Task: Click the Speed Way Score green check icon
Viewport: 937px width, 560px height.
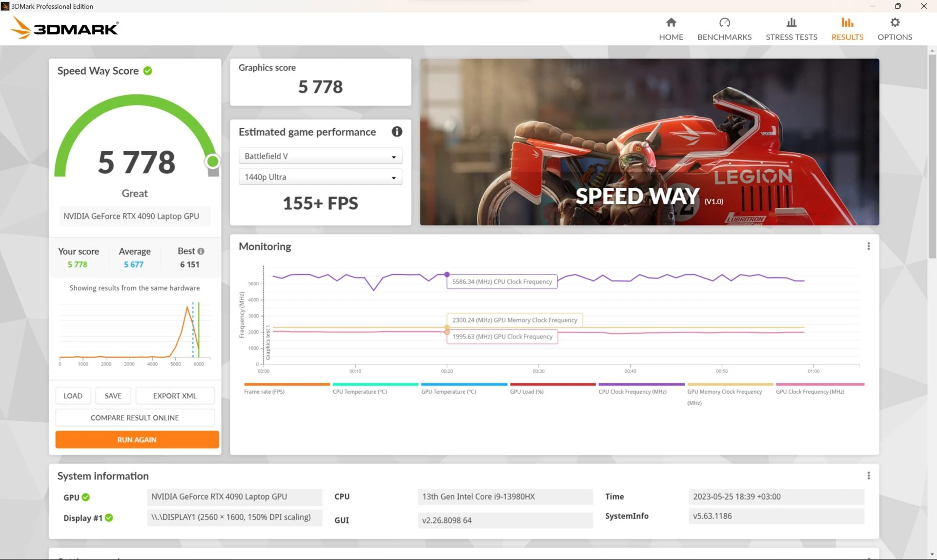Action: [147, 71]
